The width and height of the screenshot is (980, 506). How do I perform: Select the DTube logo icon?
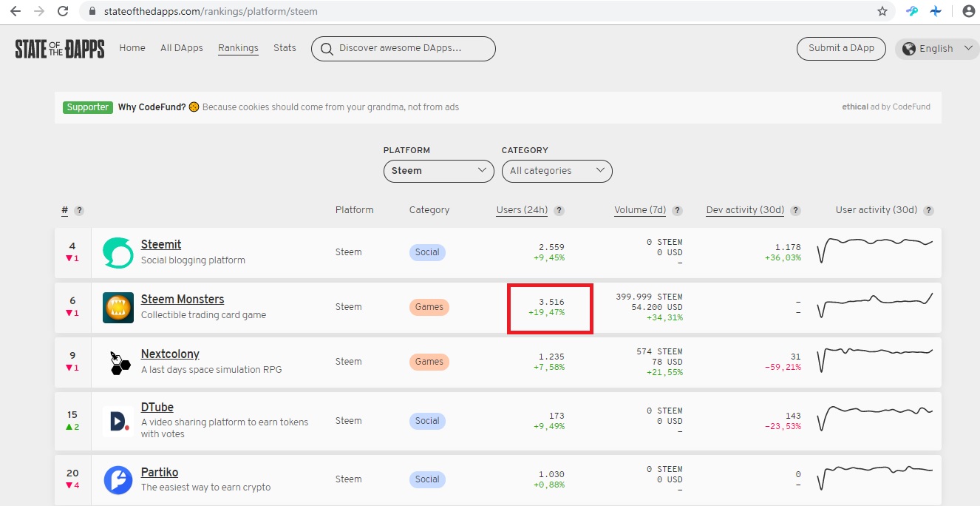(118, 421)
